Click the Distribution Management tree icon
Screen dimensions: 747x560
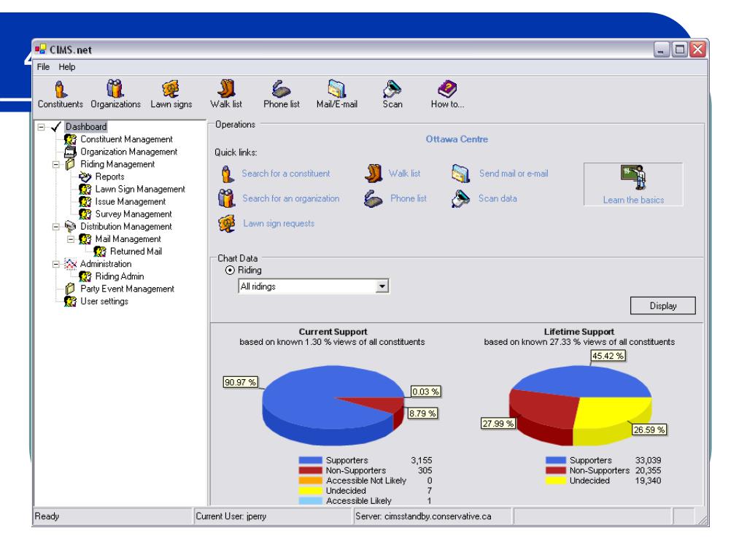pos(70,227)
